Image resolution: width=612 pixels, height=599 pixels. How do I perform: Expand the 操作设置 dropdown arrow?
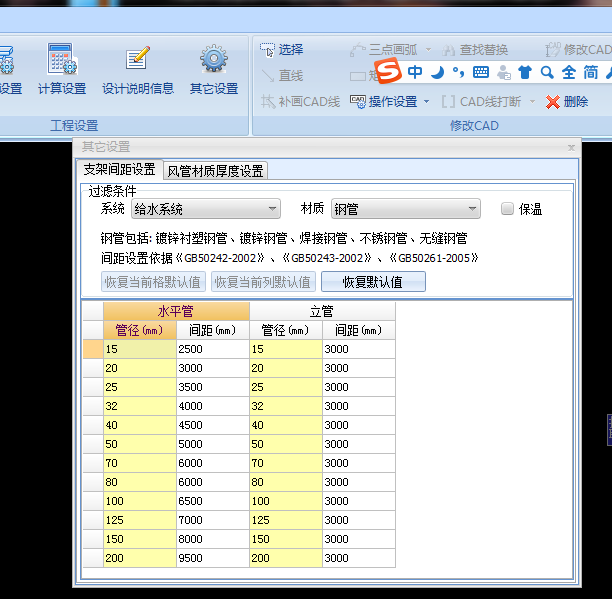[427, 101]
